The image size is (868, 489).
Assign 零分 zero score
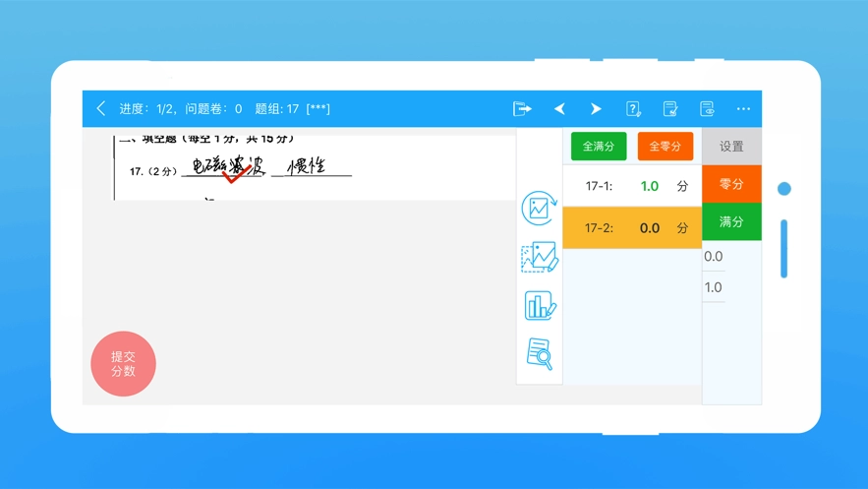[x=731, y=184]
